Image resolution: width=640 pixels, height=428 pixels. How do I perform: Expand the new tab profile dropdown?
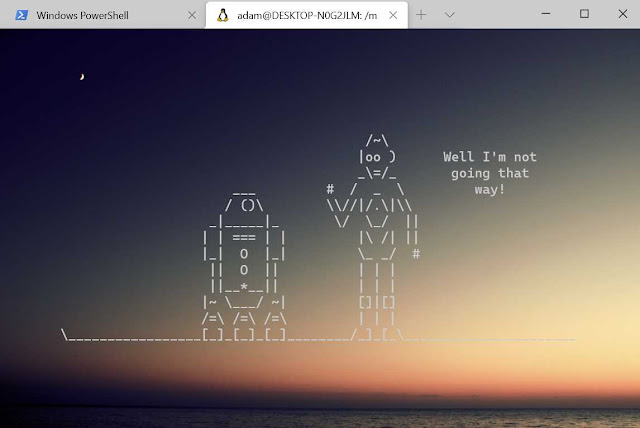[449, 15]
